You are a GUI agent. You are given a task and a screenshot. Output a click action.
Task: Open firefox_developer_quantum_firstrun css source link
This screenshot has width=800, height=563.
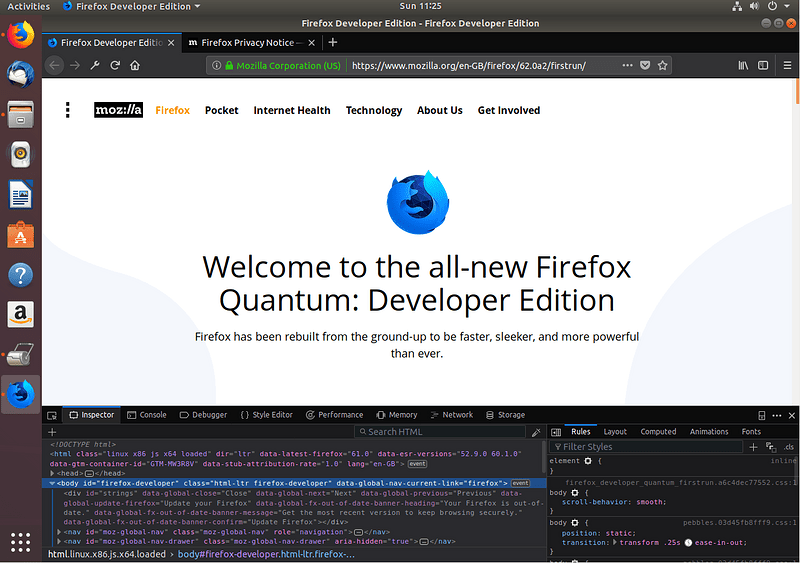[x=681, y=482]
